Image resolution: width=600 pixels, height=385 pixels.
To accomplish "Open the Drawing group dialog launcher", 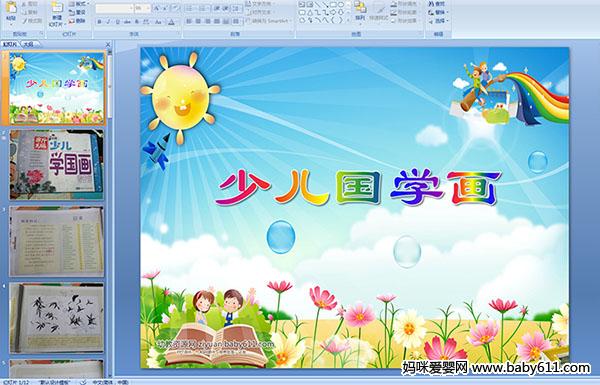I will click(x=421, y=34).
